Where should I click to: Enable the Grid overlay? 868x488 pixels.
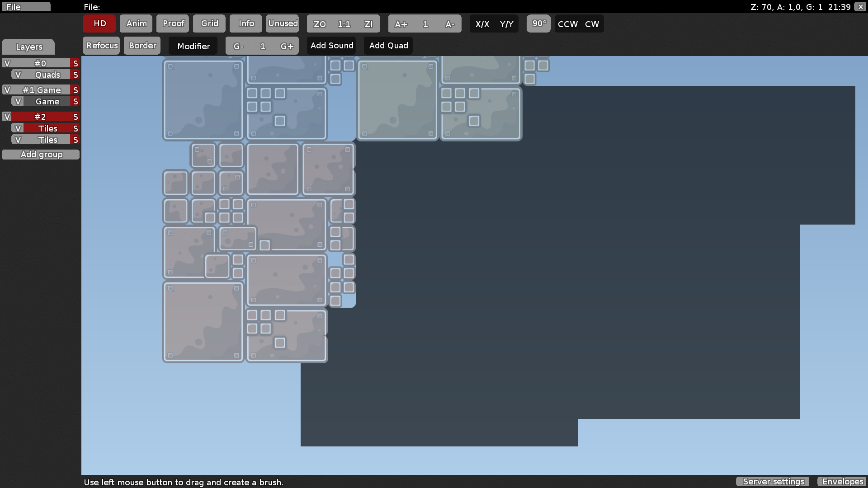pyautogui.click(x=209, y=23)
